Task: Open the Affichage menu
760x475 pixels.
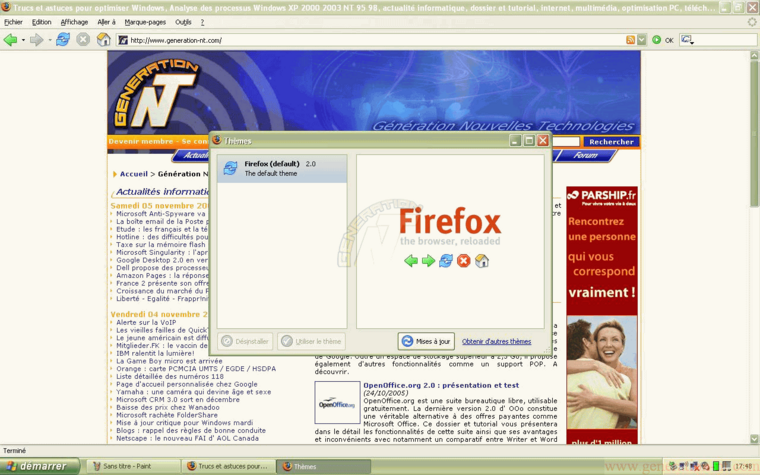Action: tap(74, 22)
